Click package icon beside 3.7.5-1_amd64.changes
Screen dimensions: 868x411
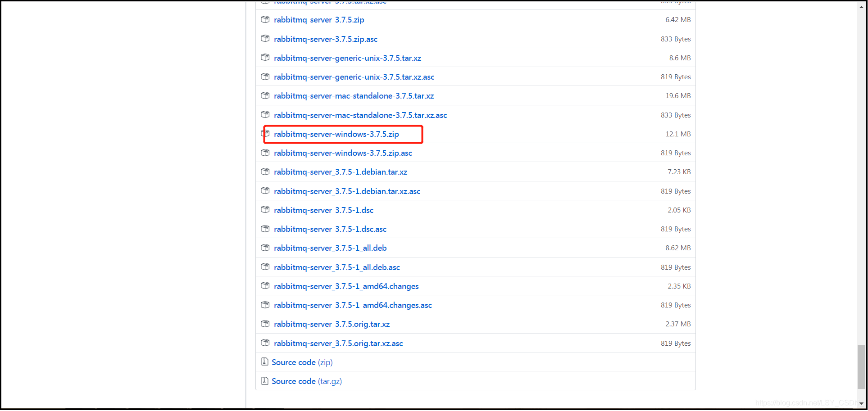coord(265,286)
